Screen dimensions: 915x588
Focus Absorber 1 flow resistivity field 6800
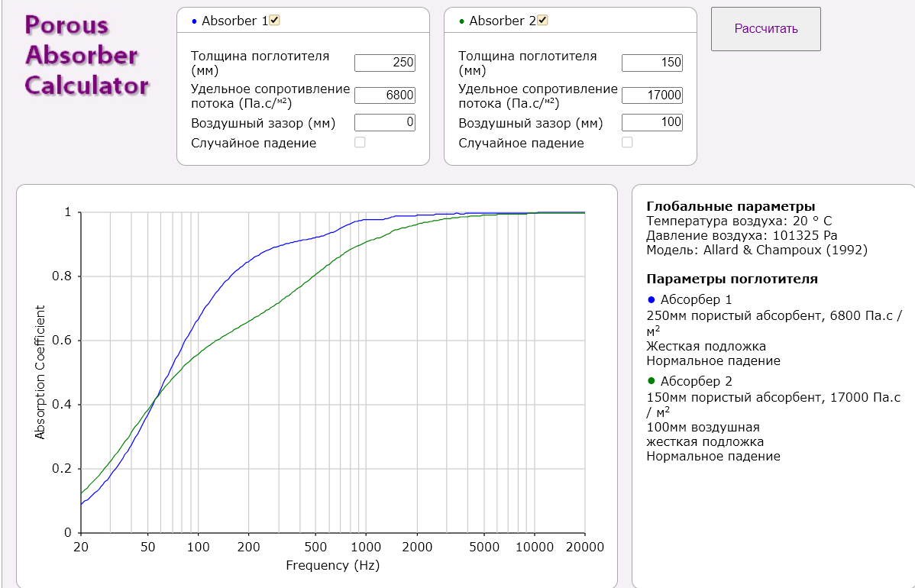click(385, 95)
